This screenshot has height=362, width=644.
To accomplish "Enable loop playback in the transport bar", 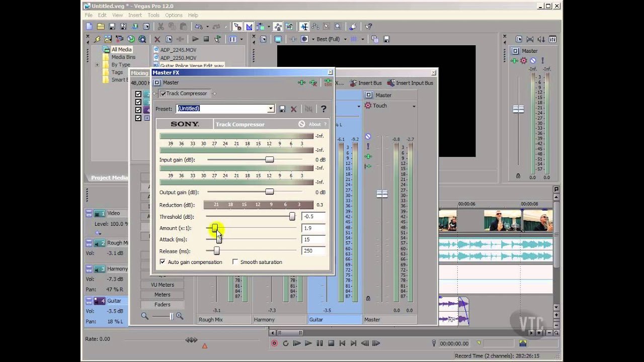I will point(286,343).
